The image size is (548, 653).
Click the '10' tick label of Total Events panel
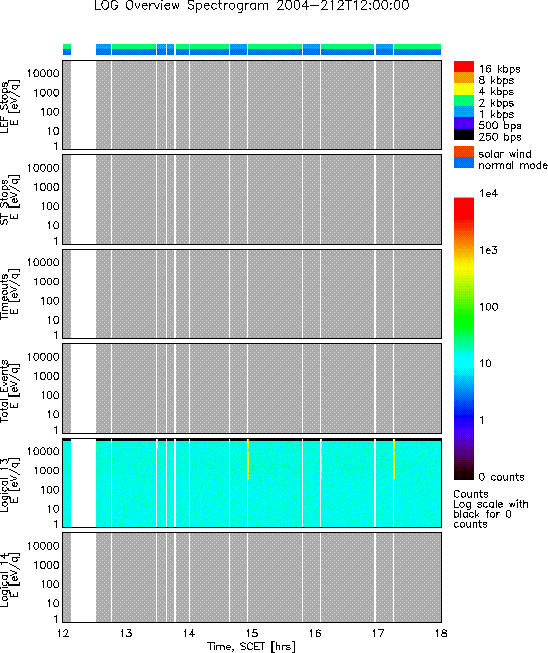[53, 414]
